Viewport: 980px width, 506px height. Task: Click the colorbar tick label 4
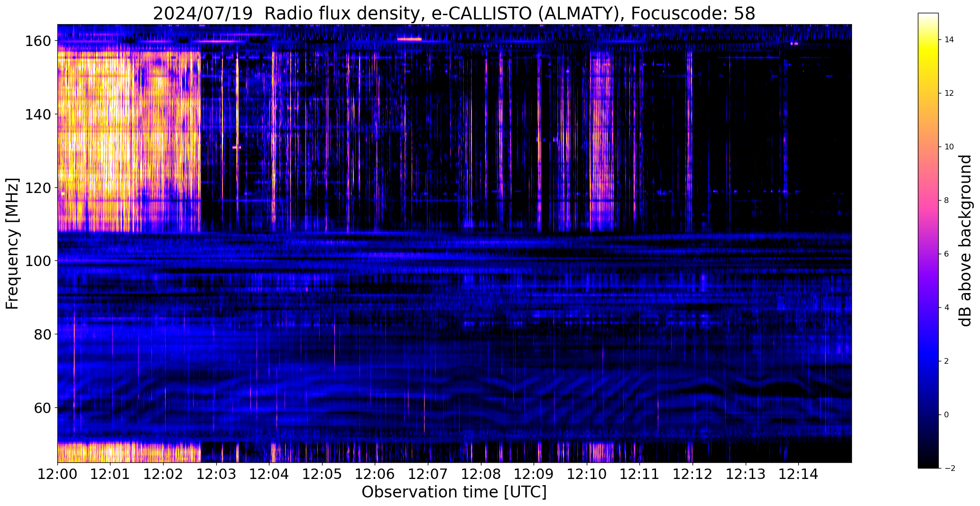point(947,308)
